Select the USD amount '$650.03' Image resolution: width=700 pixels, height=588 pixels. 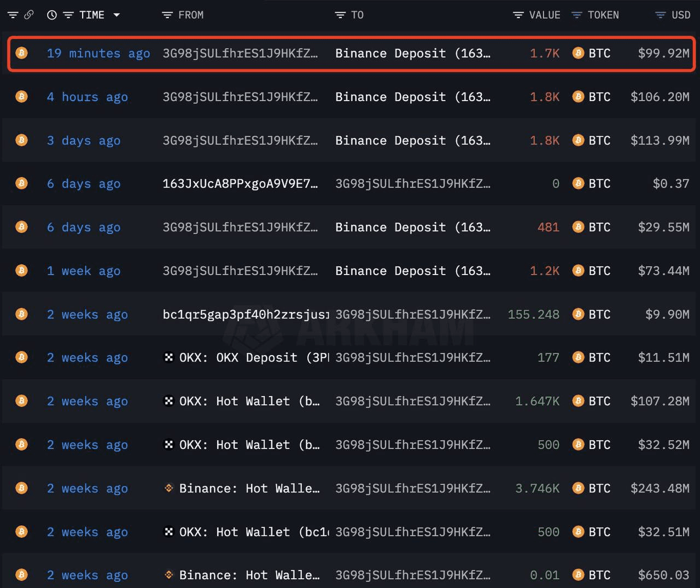pos(664,575)
